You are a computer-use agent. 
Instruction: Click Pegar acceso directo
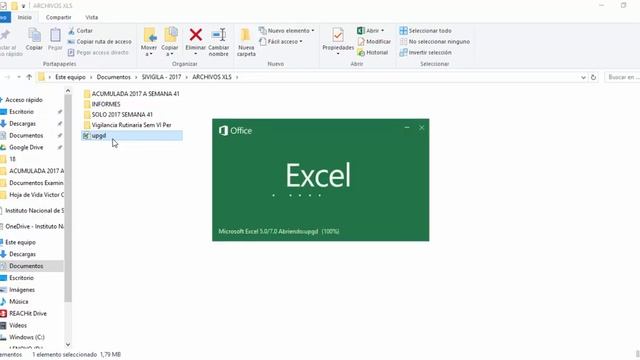(98, 53)
